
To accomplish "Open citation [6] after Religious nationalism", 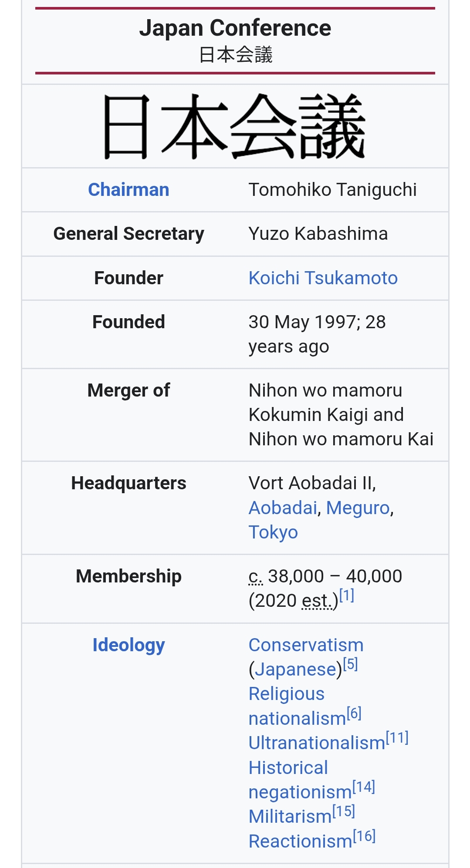I will [354, 713].
